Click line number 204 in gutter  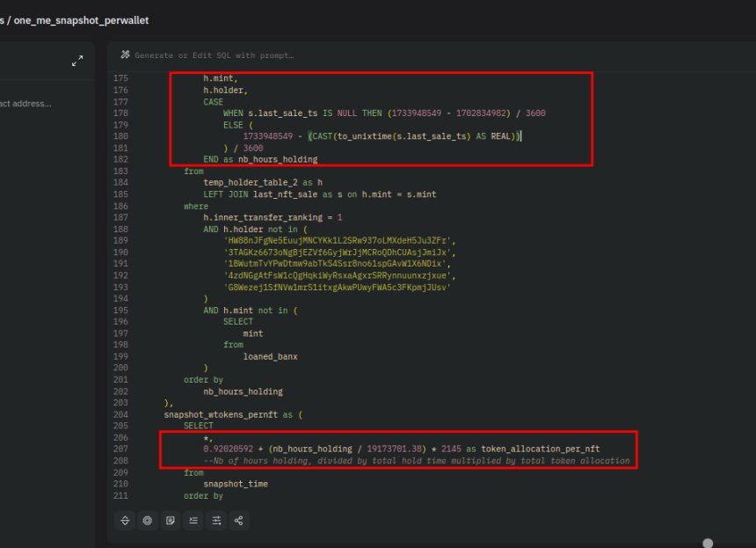click(x=120, y=414)
